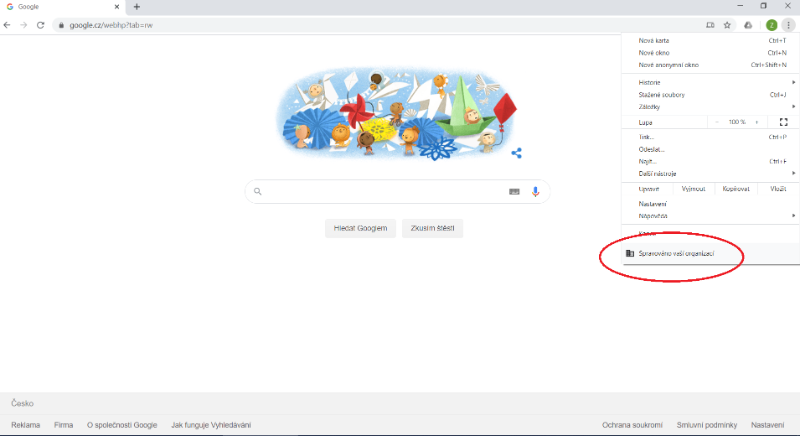Open Nastavení from the Chrome menu
Viewport: 800px width, 436px height.
click(710, 203)
